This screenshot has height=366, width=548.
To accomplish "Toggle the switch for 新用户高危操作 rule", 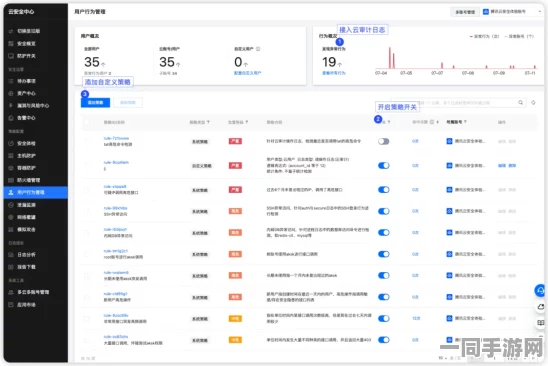I will [x=383, y=297].
